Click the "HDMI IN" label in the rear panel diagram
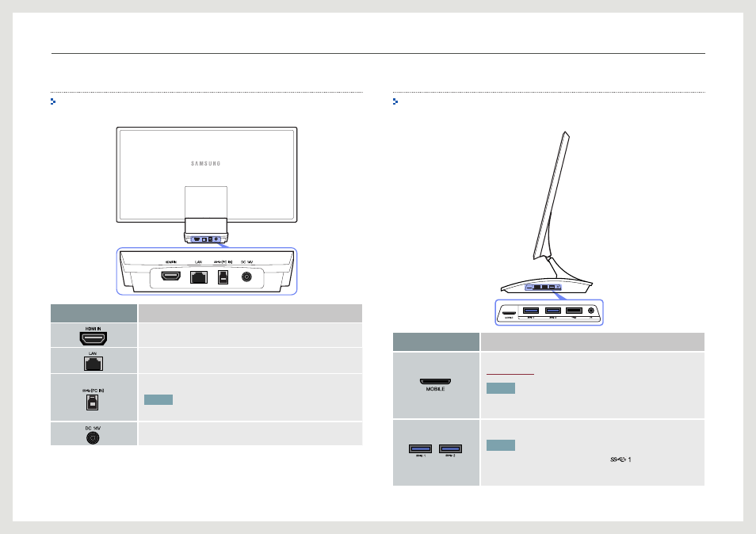 [x=171, y=262]
